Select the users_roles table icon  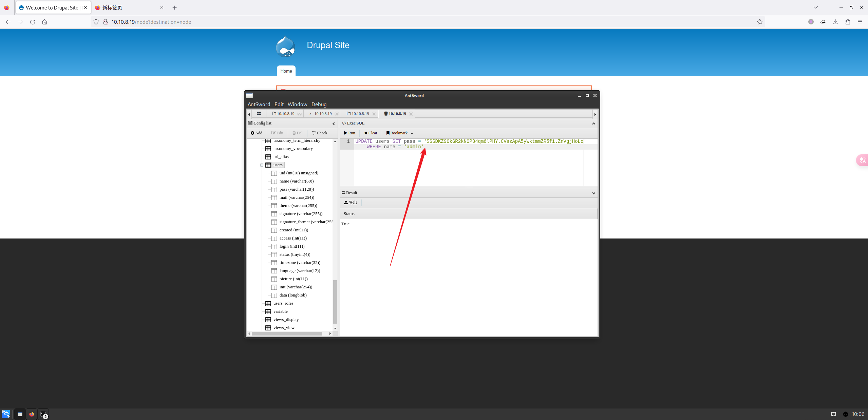coord(268,303)
